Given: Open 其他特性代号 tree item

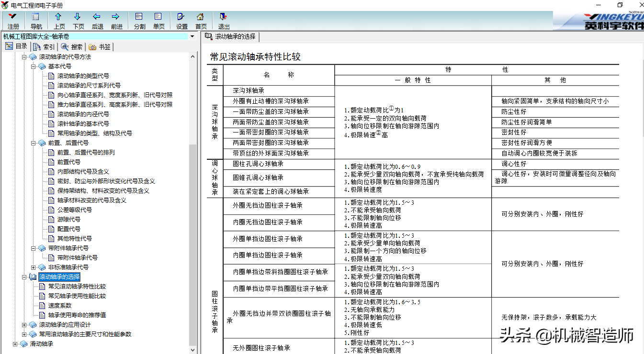Looking at the screenshot, I should pos(75,239).
